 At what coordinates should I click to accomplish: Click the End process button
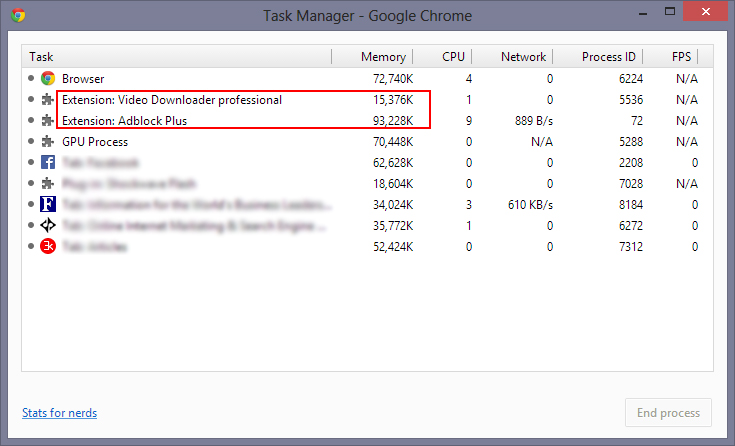coord(668,413)
